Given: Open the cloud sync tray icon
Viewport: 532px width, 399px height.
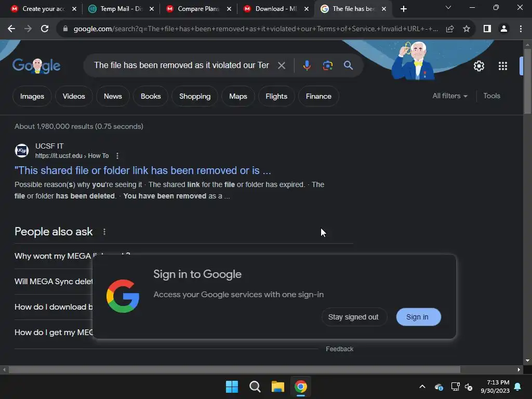Looking at the screenshot, I should tap(438, 387).
